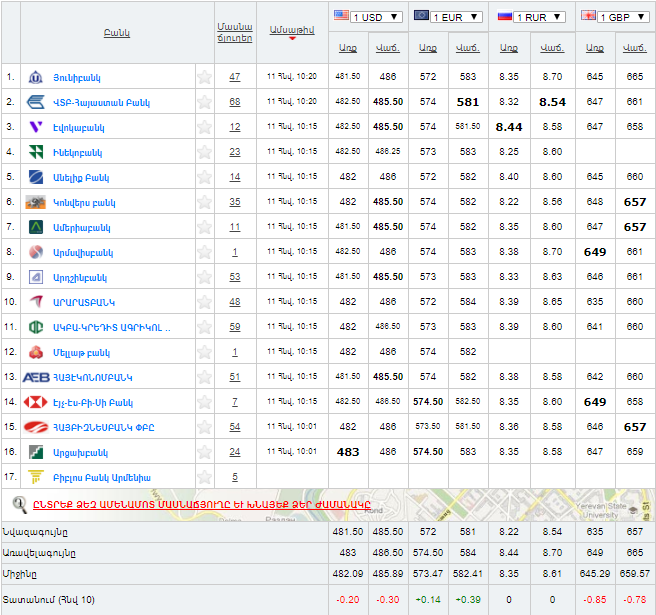Toggle favorite star for Artsakhbank row
Image resolution: width=656 pixels, height=615 pixels.
(x=205, y=452)
